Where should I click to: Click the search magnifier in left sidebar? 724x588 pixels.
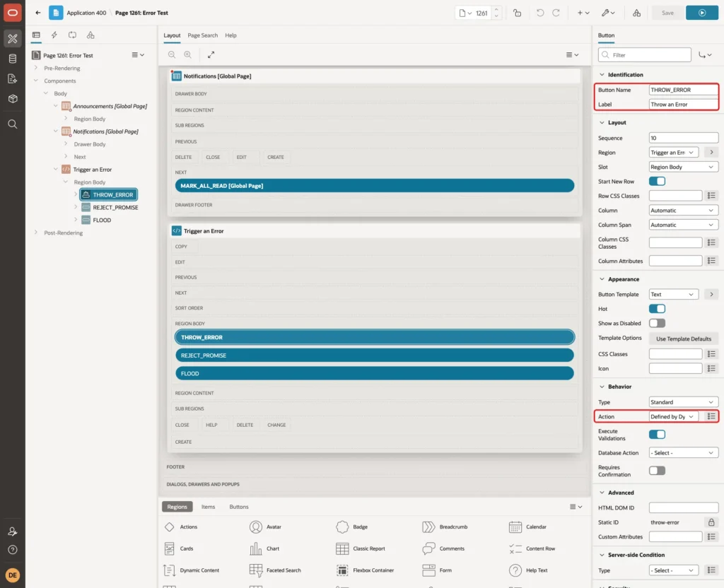coord(13,124)
